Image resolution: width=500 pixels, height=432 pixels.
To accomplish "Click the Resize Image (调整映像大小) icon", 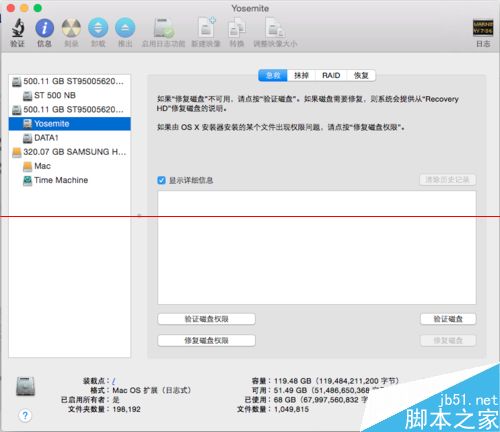I will [275, 28].
